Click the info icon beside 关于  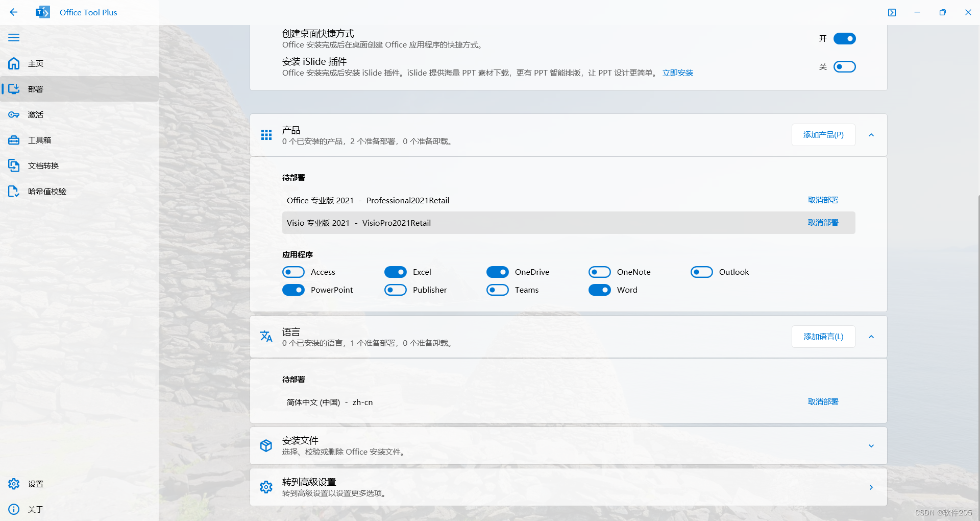point(14,509)
